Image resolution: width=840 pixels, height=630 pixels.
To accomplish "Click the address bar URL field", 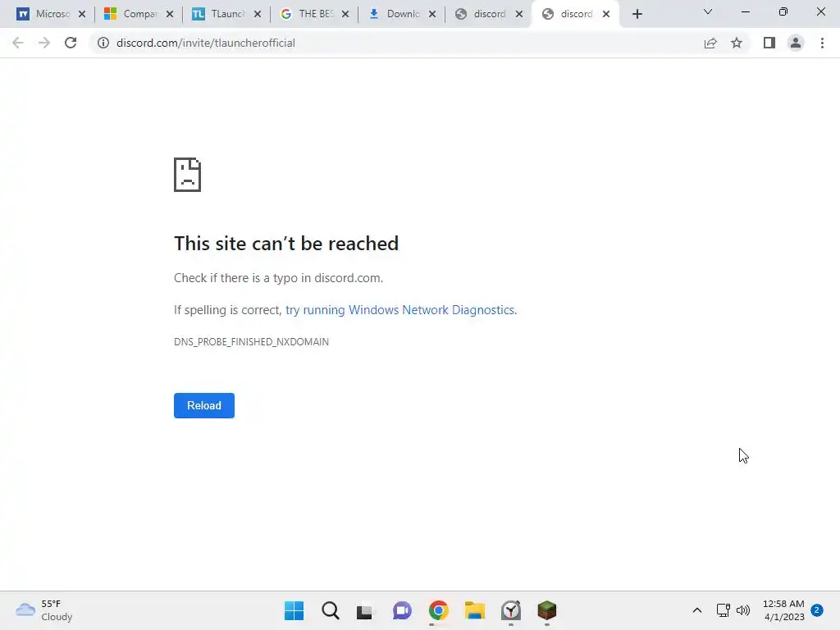I will pyautogui.click(x=396, y=43).
